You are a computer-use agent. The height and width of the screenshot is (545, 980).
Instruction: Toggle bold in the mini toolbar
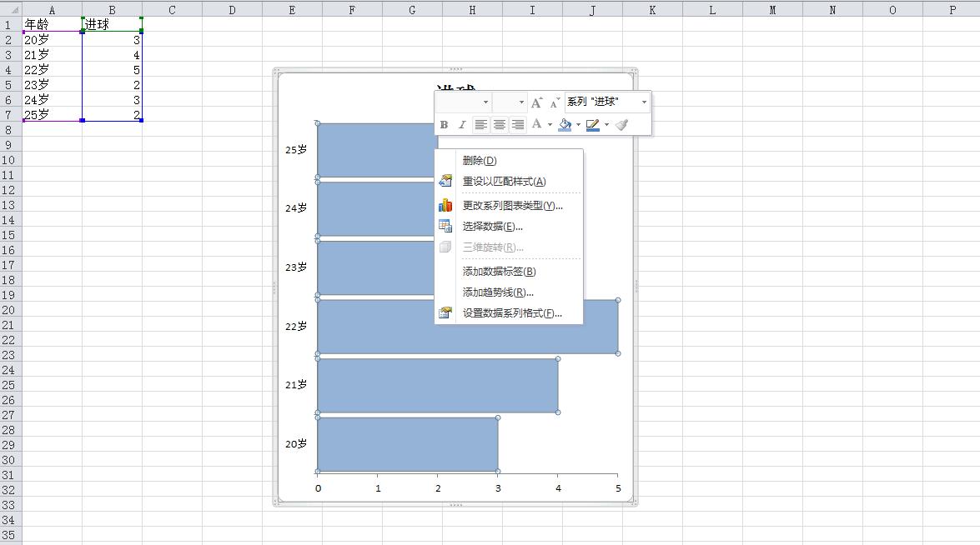pos(444,125)
